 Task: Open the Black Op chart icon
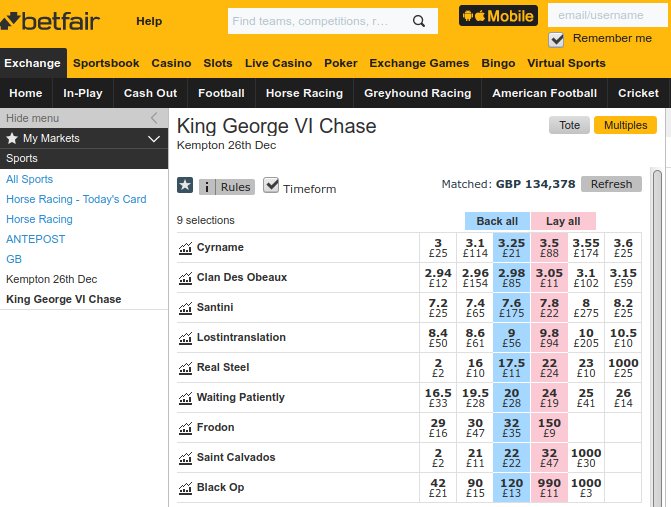(185, 487)
